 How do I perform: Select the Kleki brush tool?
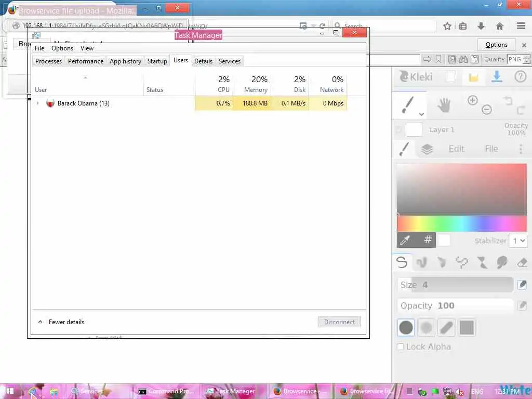pos(407,105)
